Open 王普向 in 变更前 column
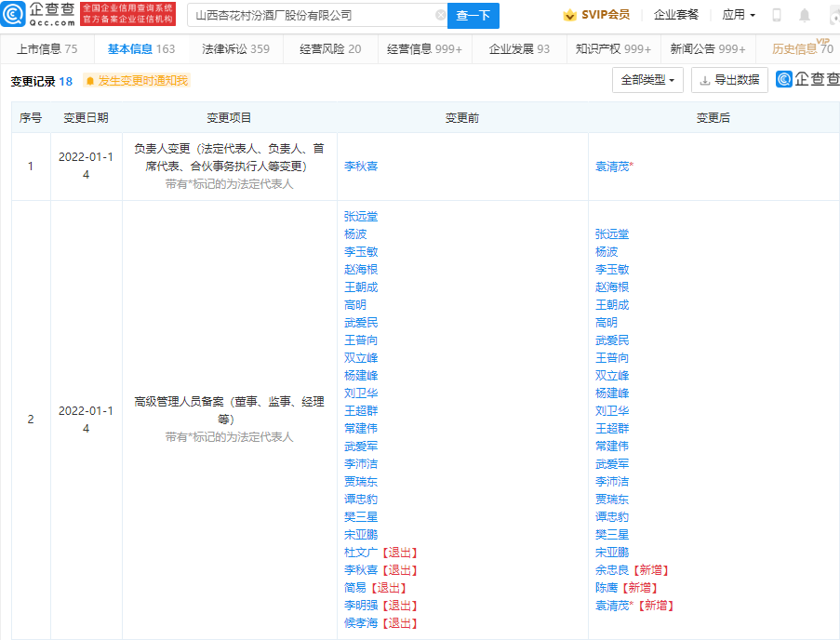The height and width of the screenshot is (640, 840). click(x=361, y=340)
